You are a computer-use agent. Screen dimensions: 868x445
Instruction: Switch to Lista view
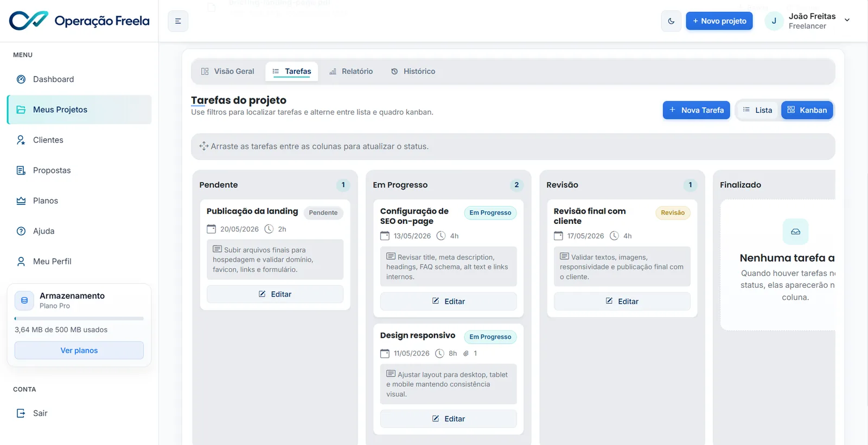(758, 110)
